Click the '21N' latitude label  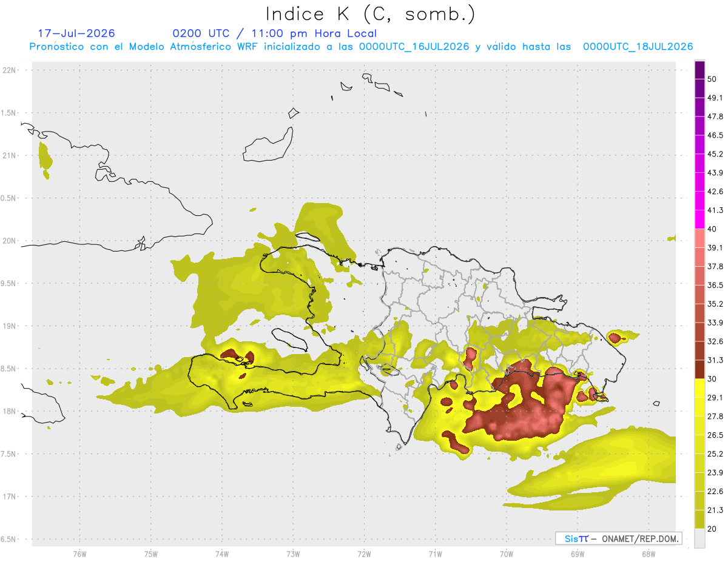[10, 156]
